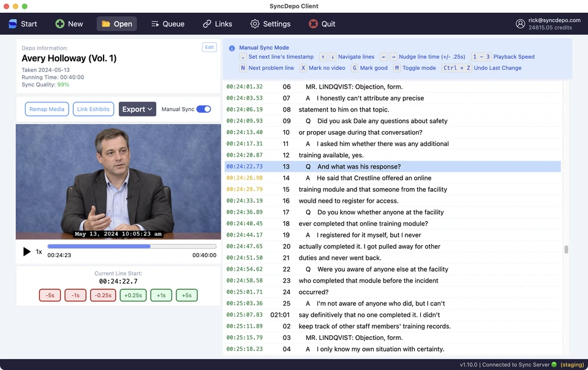
Task: Nudge line time back 5 seconds
Action: [x=50, y=295]
